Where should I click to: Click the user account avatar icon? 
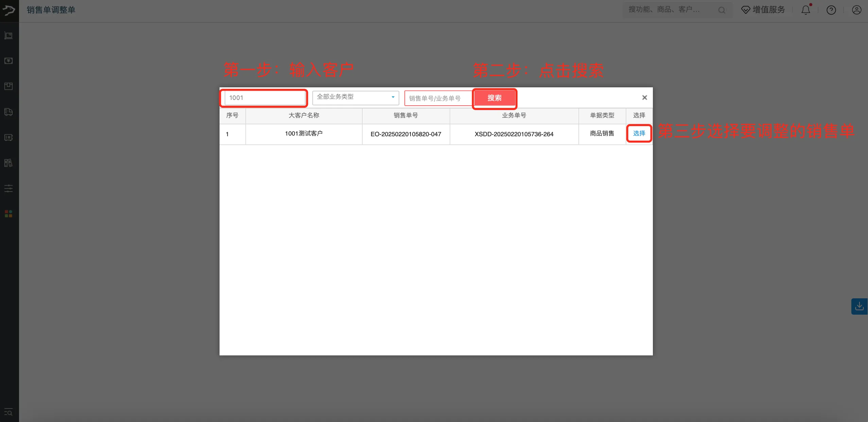click(x=856, y=10)
